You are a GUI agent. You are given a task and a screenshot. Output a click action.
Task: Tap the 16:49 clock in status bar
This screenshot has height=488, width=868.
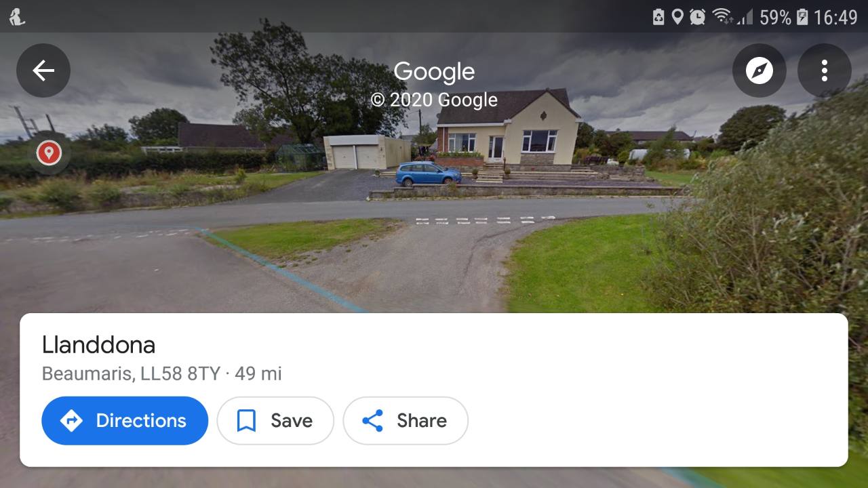835,17
